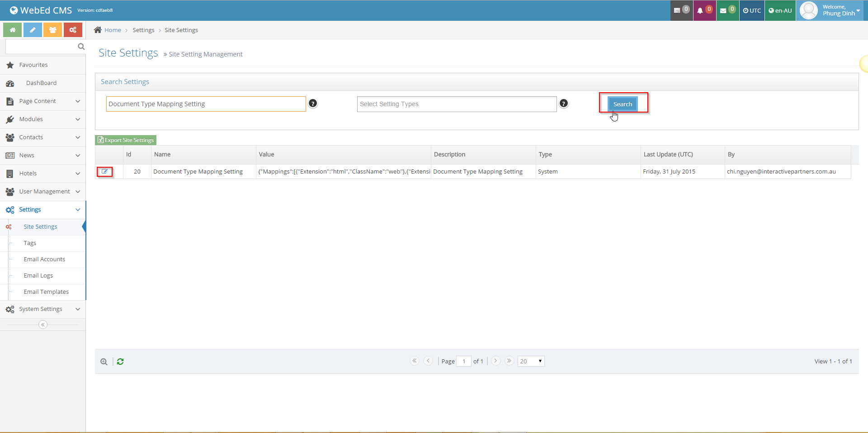Click help icon beside the Setting Types field

[x=563, y=104]
